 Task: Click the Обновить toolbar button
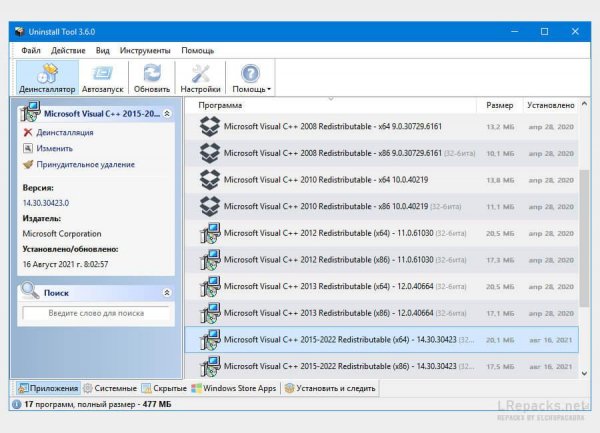(x=152, y=78)
